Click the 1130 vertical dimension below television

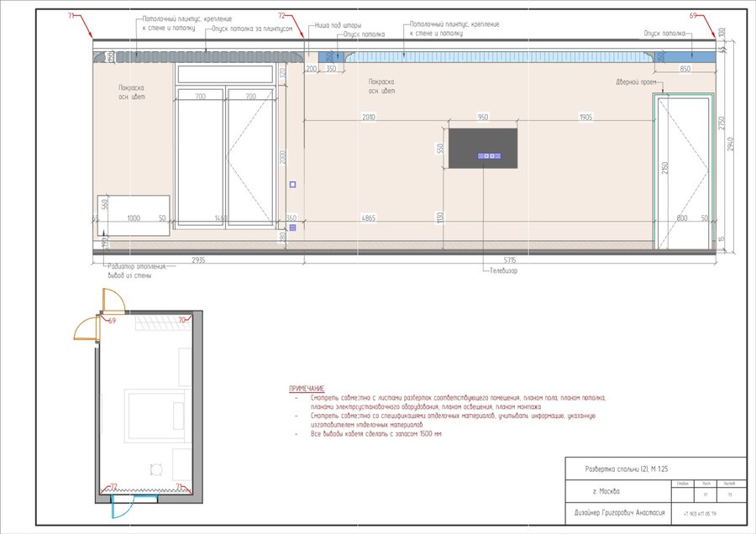(x=439, y=217)
